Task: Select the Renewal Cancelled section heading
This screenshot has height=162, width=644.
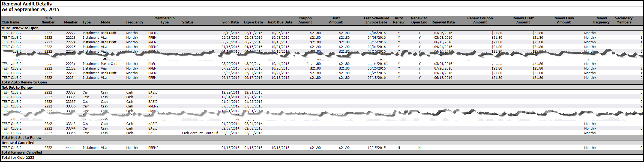Action: coord(18,143)
